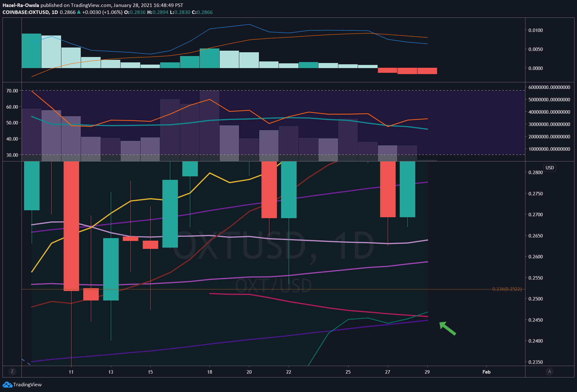This screenshot has height=392, width=577.
Task: Click the RSI level label 50.00
Action: click(12, 123)
